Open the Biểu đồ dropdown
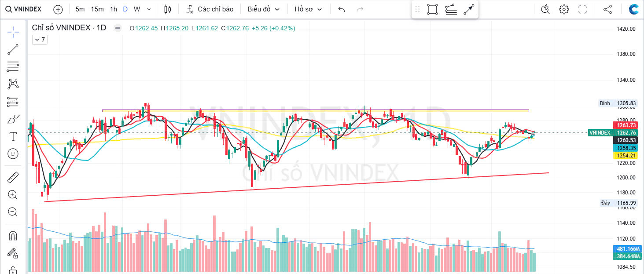644x274 pixels. click(263, 9)
